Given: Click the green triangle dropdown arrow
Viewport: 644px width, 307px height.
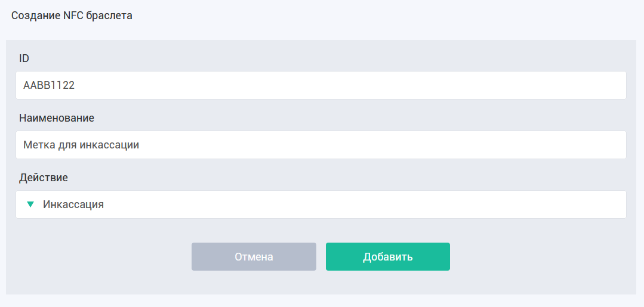Looking at the screenshot, I should click(x=30, y=204).
